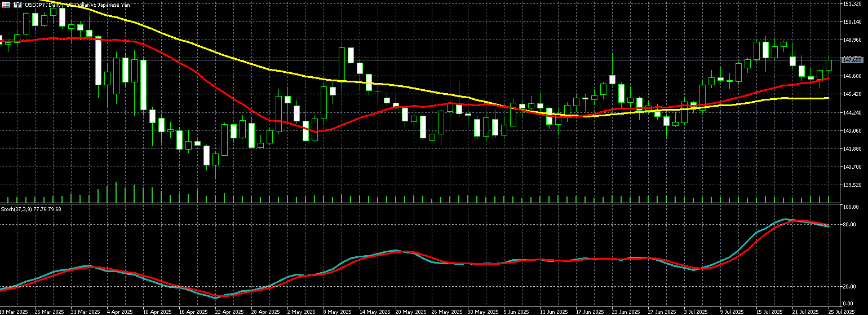868x315 pixels.
Task: Click the 139.520 price scale label
Action: (852, 185)
